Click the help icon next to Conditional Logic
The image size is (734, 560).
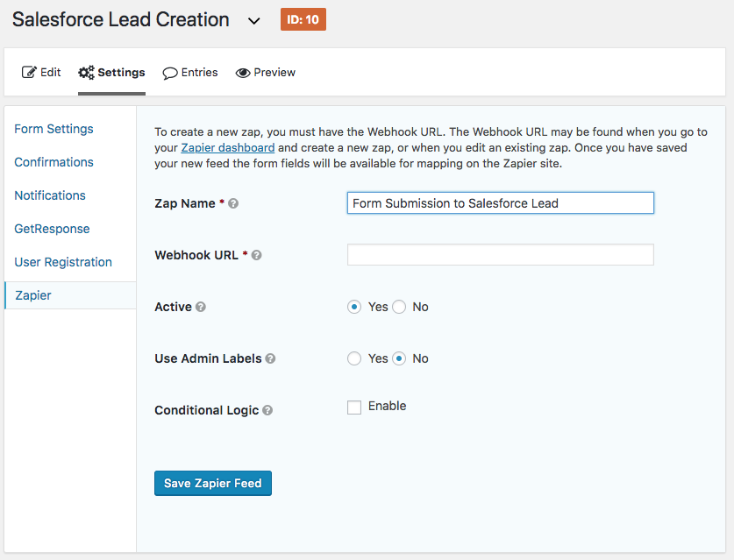pyautogui.click(x=267, y=410)
